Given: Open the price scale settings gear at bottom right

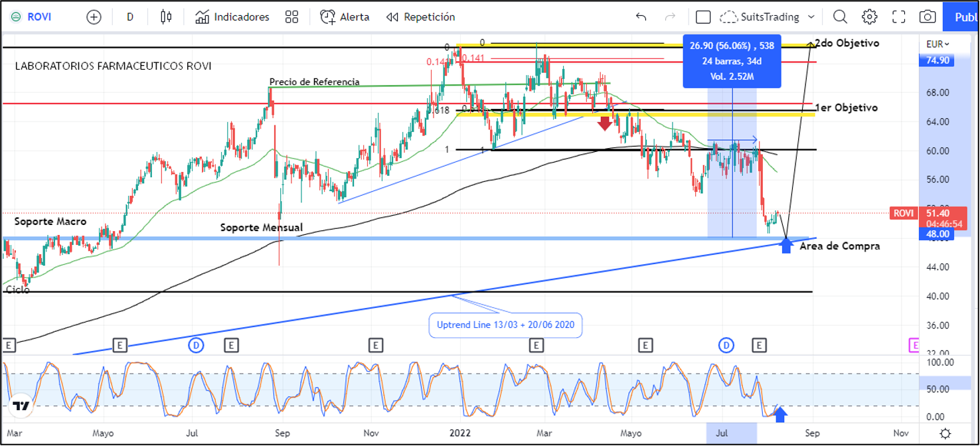Looking at the screenshot, I should click(945, 433).
